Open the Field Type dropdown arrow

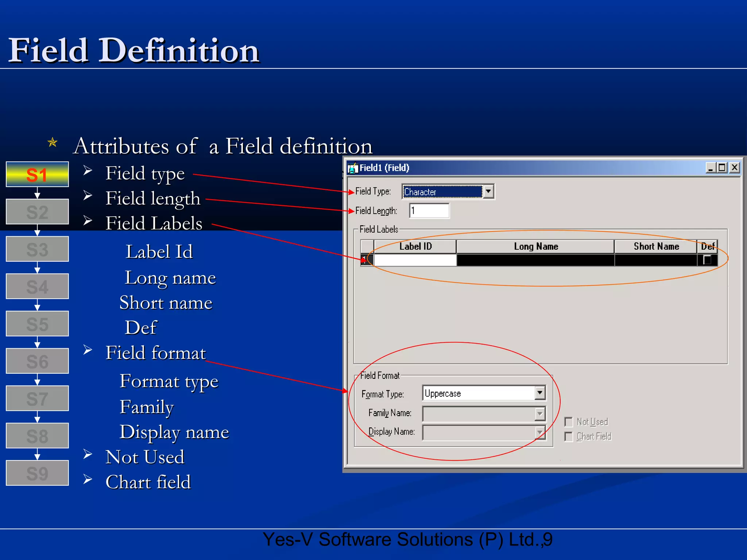488,191
